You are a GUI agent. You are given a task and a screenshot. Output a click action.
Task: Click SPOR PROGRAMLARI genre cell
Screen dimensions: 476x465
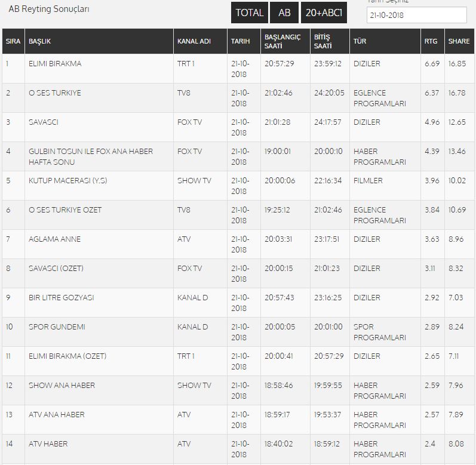point(379,332)
